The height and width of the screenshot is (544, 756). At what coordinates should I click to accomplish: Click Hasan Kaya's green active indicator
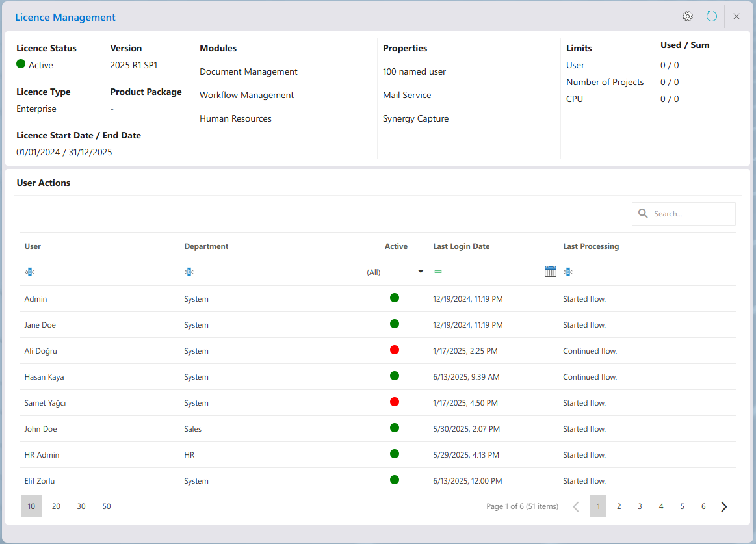(395, 376)
